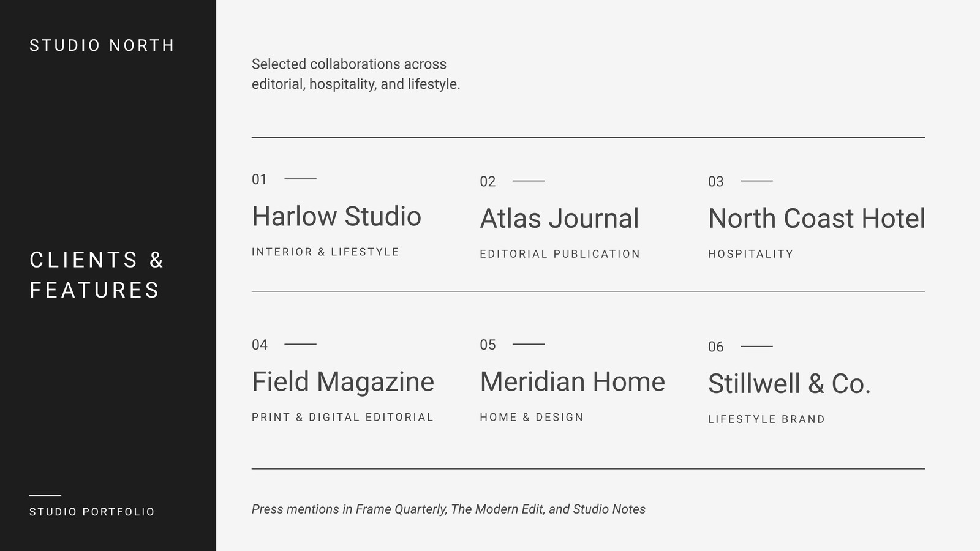Click the STUDIO NORTH logo text
980x551 pixels.
(102, 45)
